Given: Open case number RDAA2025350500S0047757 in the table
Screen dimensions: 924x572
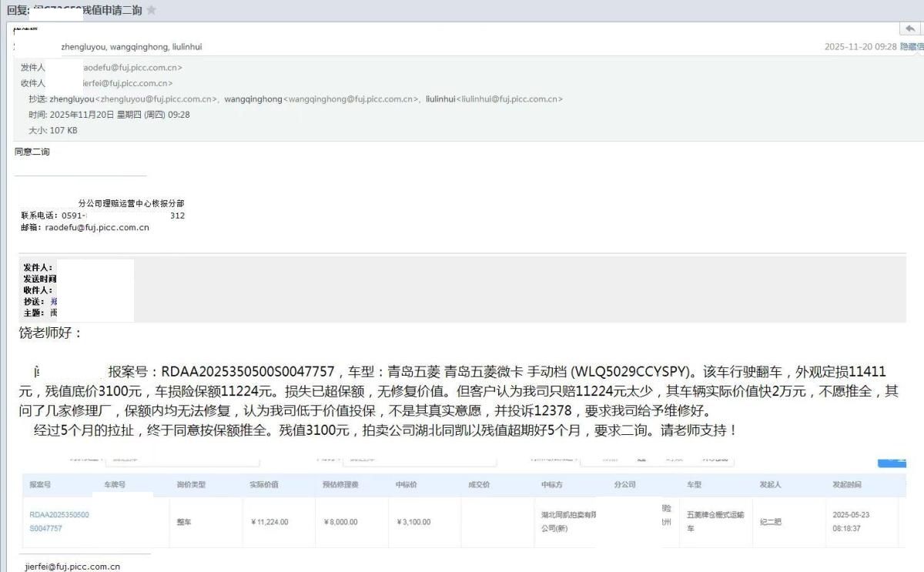Looking at the screenshot, I should coord(59,521).
